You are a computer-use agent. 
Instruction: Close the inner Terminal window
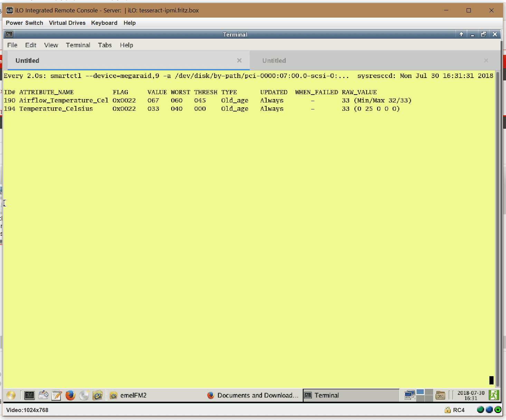coord(495,34)
